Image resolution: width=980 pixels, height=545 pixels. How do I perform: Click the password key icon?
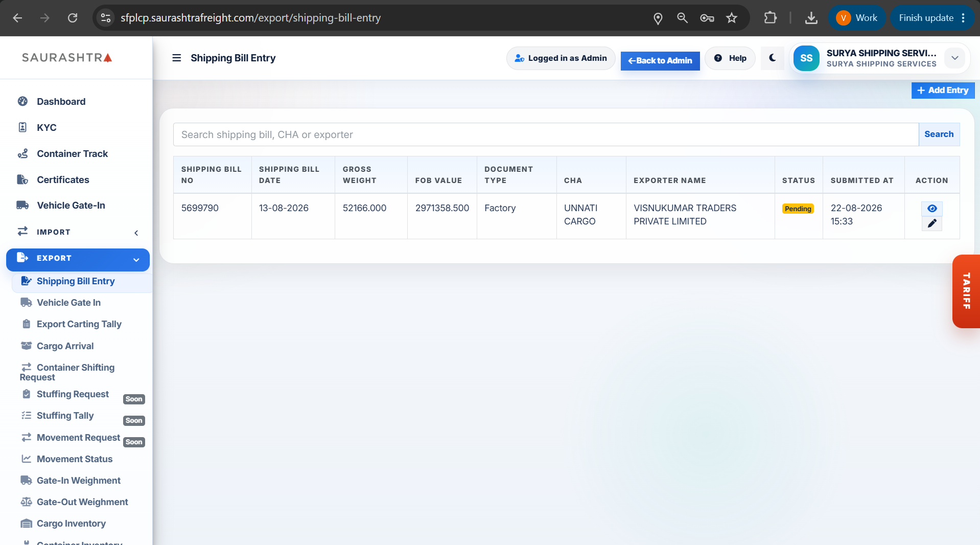point(707,18)
